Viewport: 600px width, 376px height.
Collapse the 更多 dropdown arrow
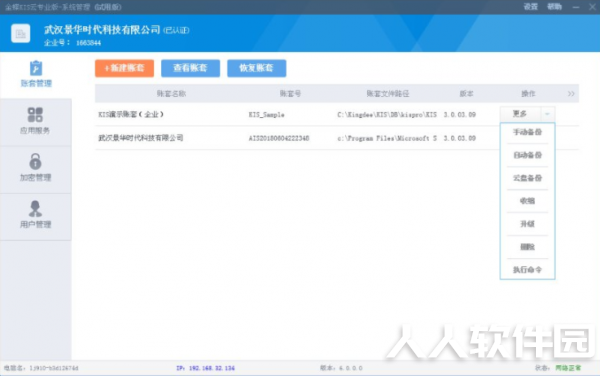click(547, 114)
